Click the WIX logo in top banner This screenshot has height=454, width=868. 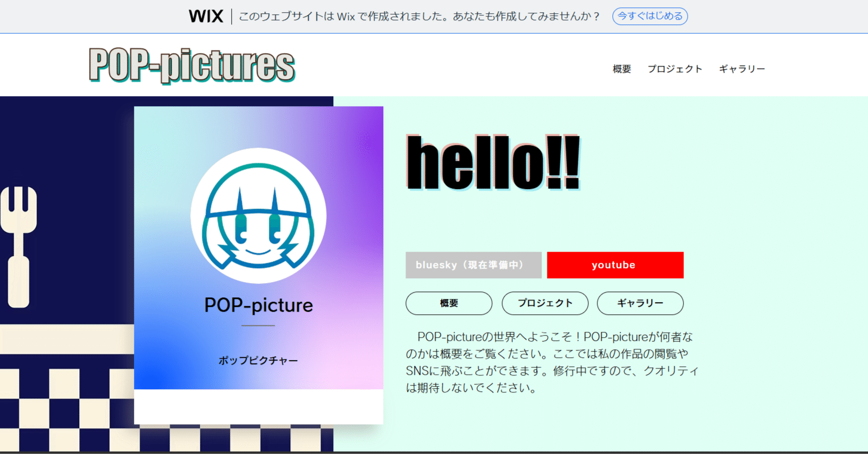click(206, 16)
